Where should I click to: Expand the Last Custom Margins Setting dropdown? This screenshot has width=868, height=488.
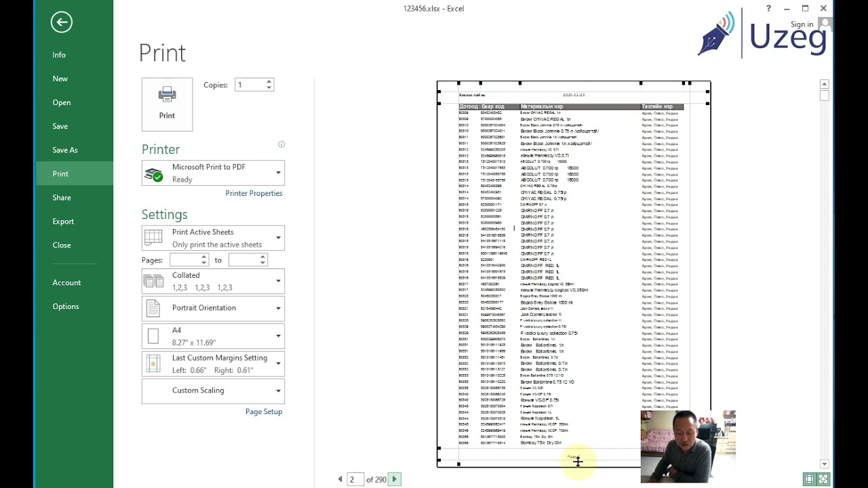tap(213, 364)
